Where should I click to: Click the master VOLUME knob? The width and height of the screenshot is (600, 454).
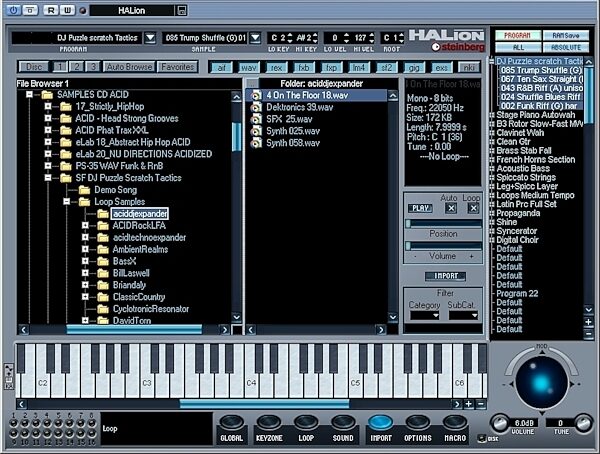click(499, 423)
